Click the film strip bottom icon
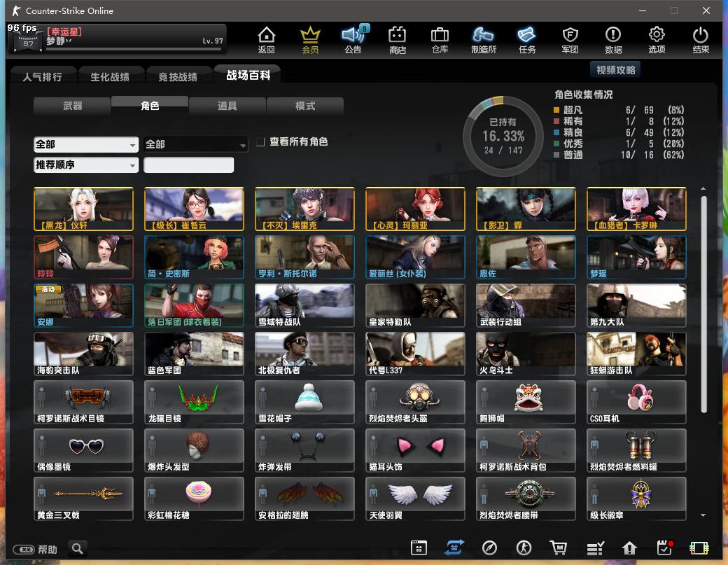Viewport: 728px width, 565px height. click(699, 548)
